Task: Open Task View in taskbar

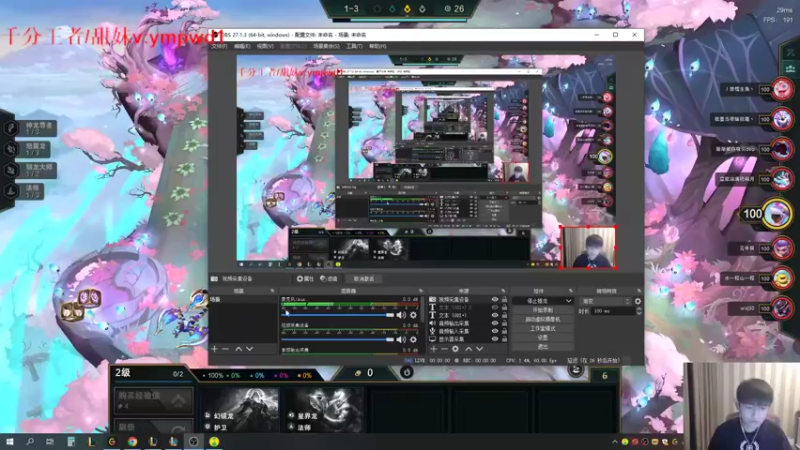Action: [x=50, y=442]
